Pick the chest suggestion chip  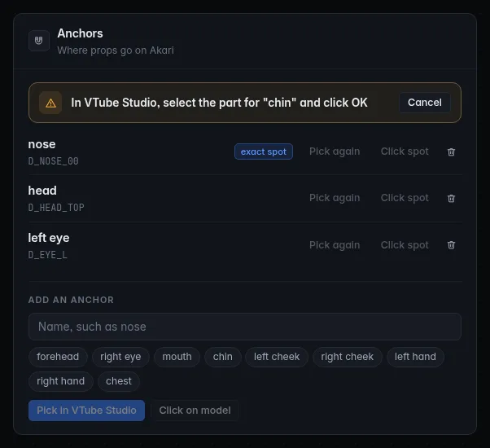point(119,381)
